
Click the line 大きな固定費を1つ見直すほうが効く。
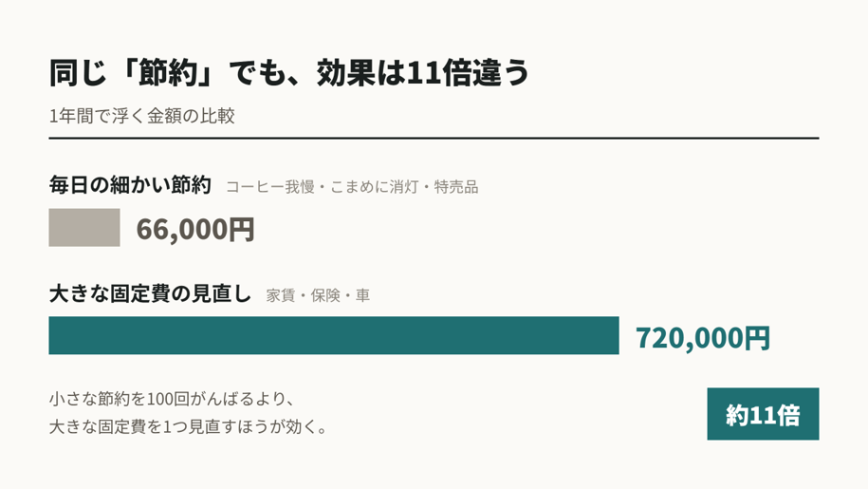(x=190, y=426)
